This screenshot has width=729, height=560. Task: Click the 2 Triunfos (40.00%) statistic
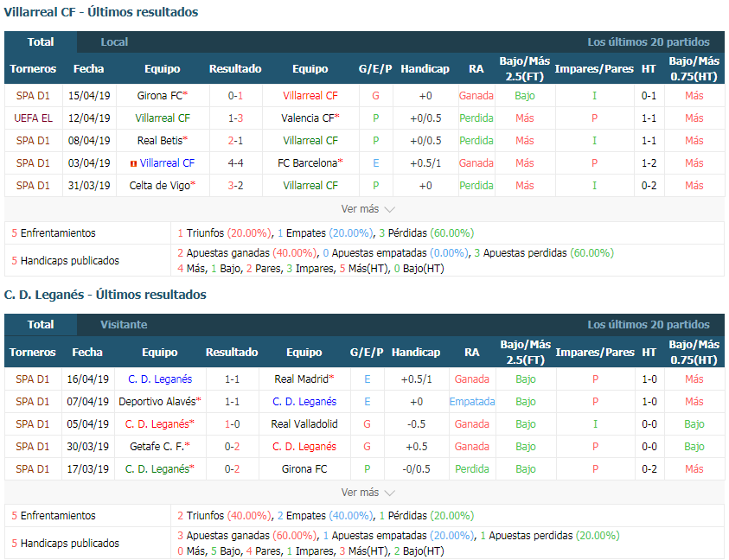click(x=224, y=515)
